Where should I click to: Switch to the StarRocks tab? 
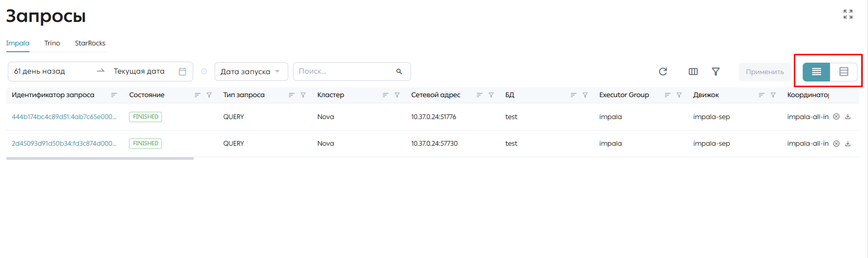point(90,43)
